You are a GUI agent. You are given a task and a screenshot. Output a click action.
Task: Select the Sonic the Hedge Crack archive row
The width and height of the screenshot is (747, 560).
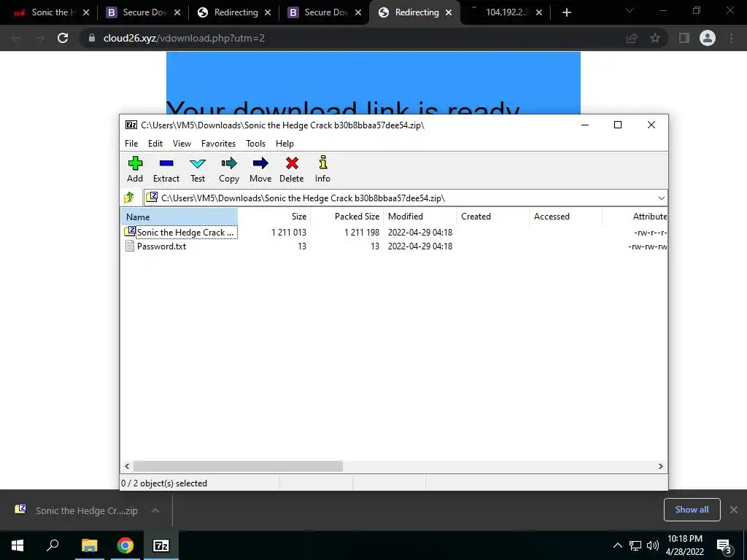click(x=395, y=233)
